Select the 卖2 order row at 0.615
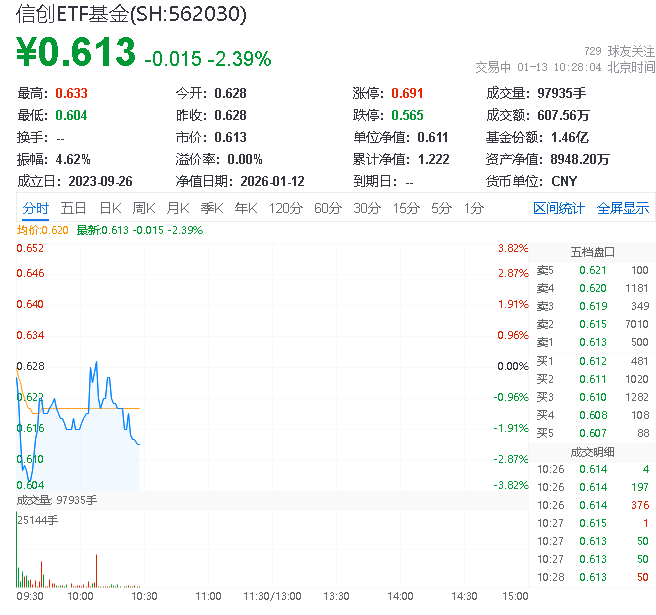Viewport: 656px width, 615px height. 590,324
